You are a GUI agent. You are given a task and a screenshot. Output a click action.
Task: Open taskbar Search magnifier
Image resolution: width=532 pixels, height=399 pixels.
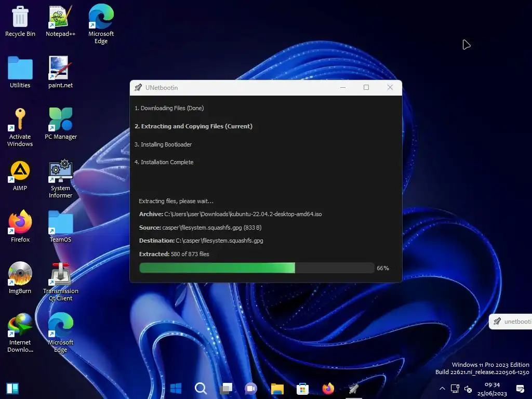coord(201,388)
